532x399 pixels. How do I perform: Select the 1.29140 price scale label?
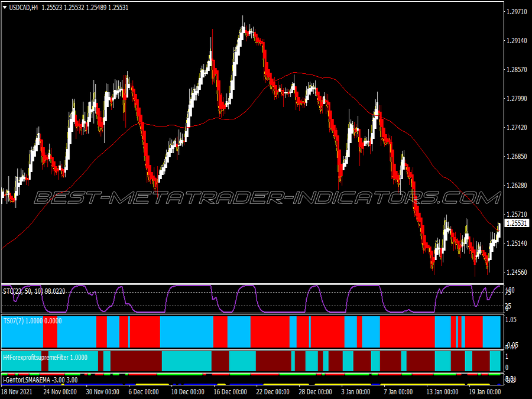(517, 41)
